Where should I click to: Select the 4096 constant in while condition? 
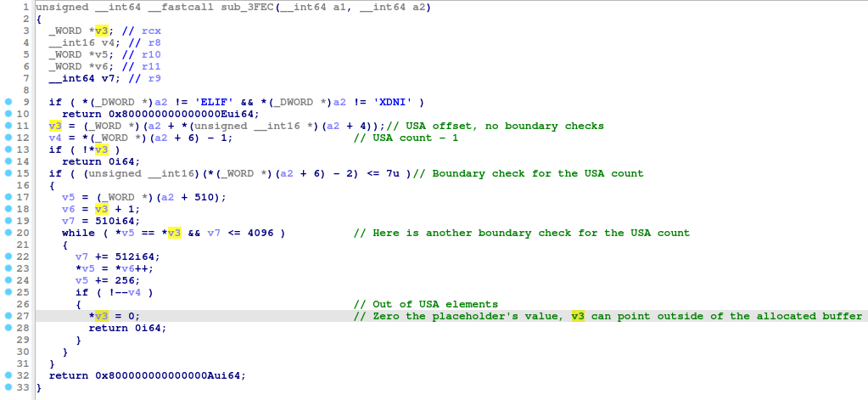click(261, 233)
